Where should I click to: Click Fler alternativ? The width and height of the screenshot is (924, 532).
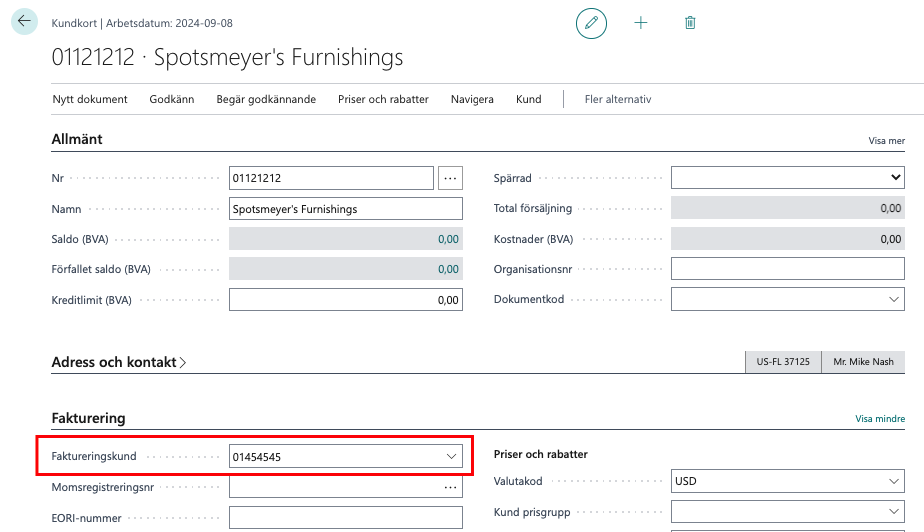click(x=618, y=99)
